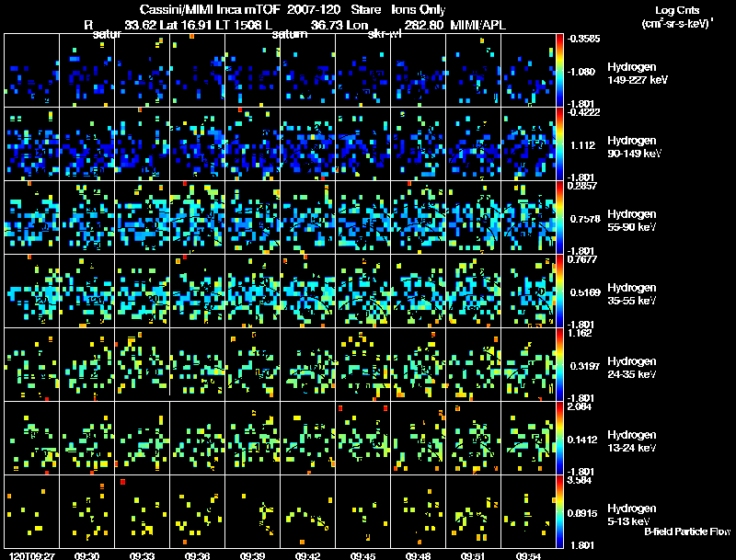Click the color bar beside Hydrogen 35-55 keV
Viewport: 736px width, 560px height.
[x=559, y=291]
